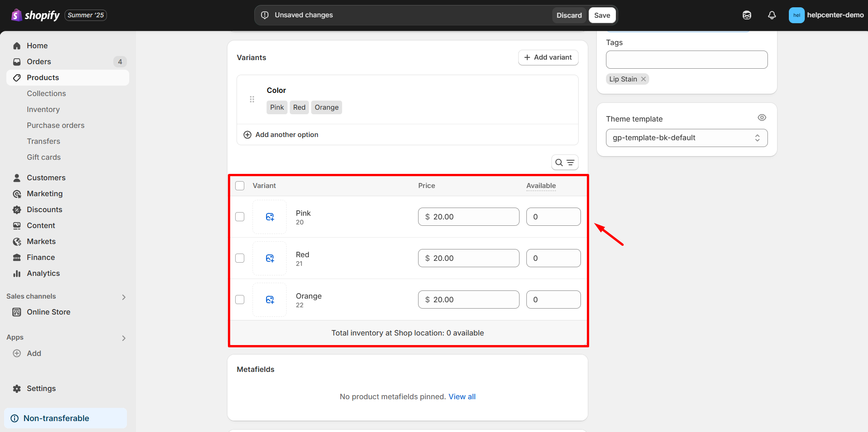Viewport: 868px width, 432px height.
Task: Add image to the Pink variant
Action: point(269,217)
